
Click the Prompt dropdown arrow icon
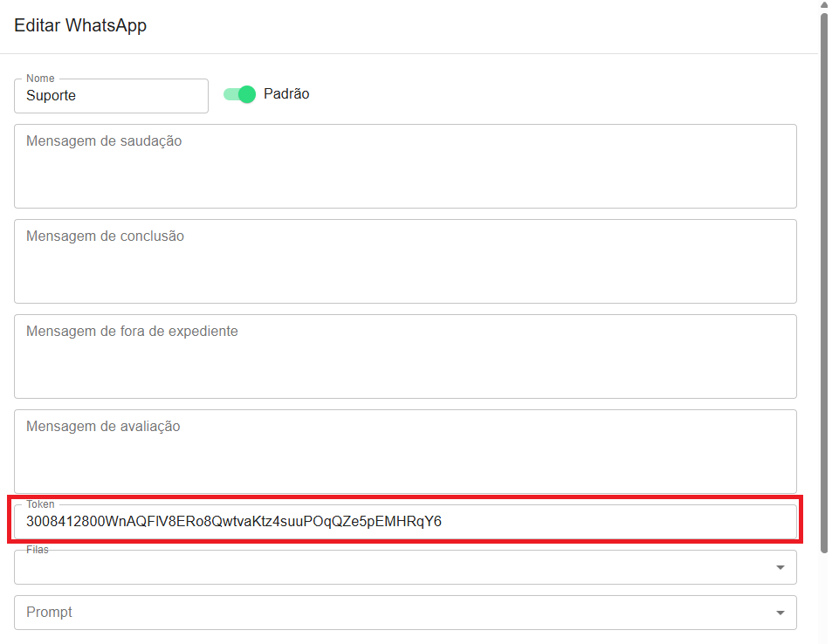coord(780,613)
